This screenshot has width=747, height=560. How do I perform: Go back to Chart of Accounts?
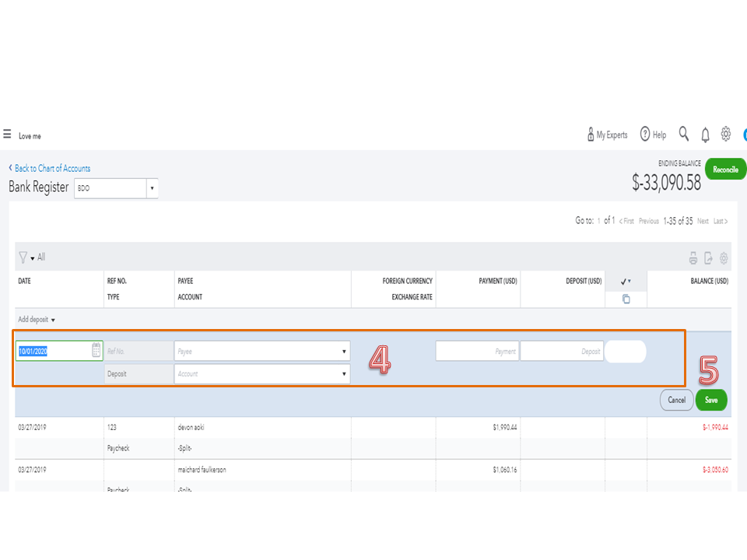coord(50,168)
